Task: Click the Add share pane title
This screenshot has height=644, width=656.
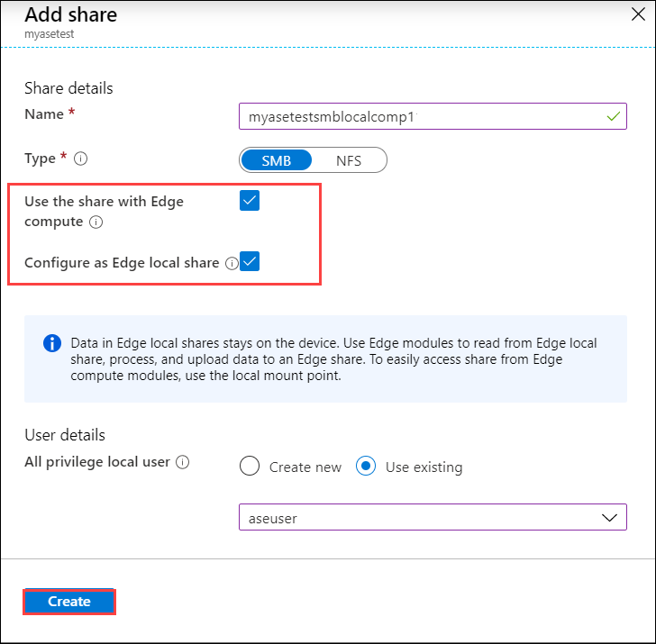Action: pyautogui.click(x=70, y=15)
